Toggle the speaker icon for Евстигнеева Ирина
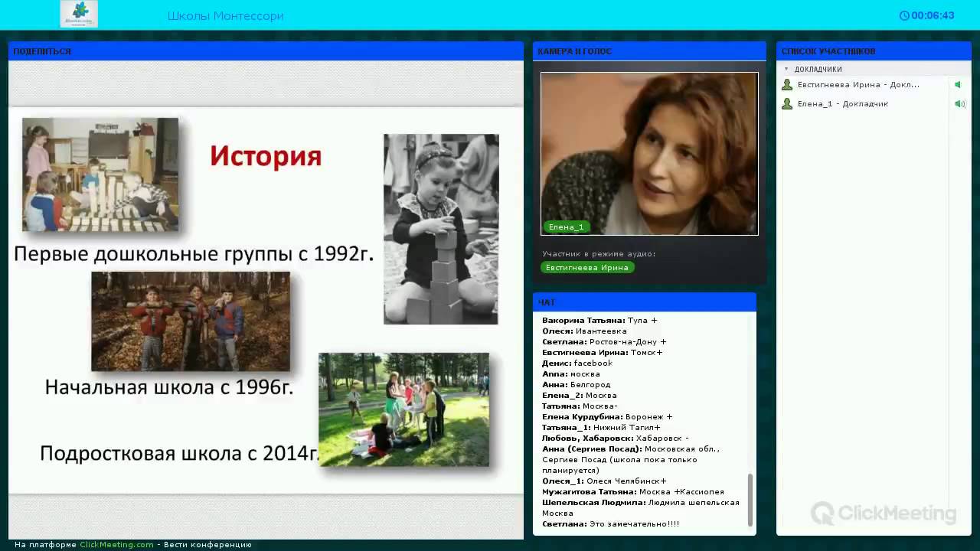Image resolution: width=980 pixels, height=551 pixels. pos(958,85)
